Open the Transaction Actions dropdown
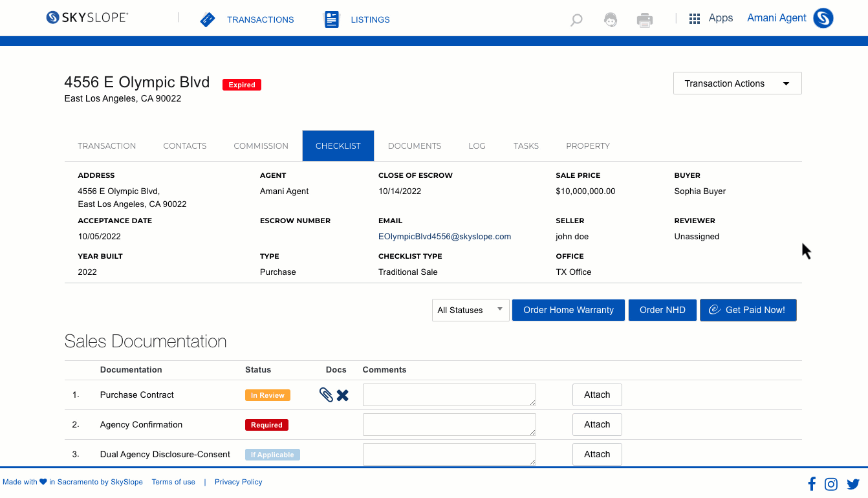Image resolution: width=868 pixels, height=498 pixels. pyautogui.click(x=737, y=83)
